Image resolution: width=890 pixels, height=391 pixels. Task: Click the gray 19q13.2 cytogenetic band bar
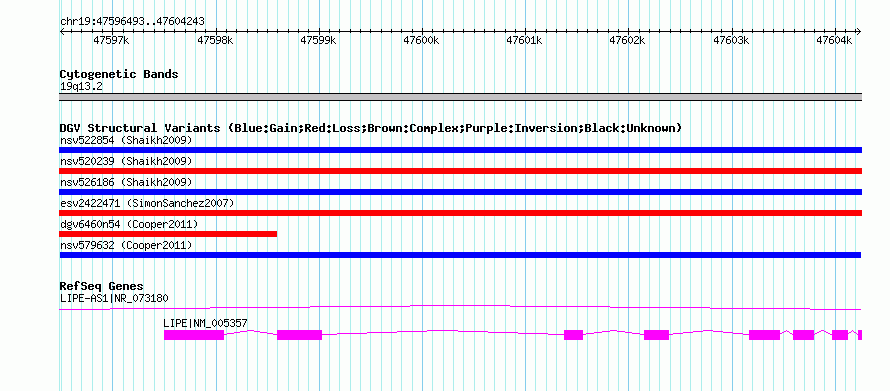pyautogui.click(x=460, y=97)
